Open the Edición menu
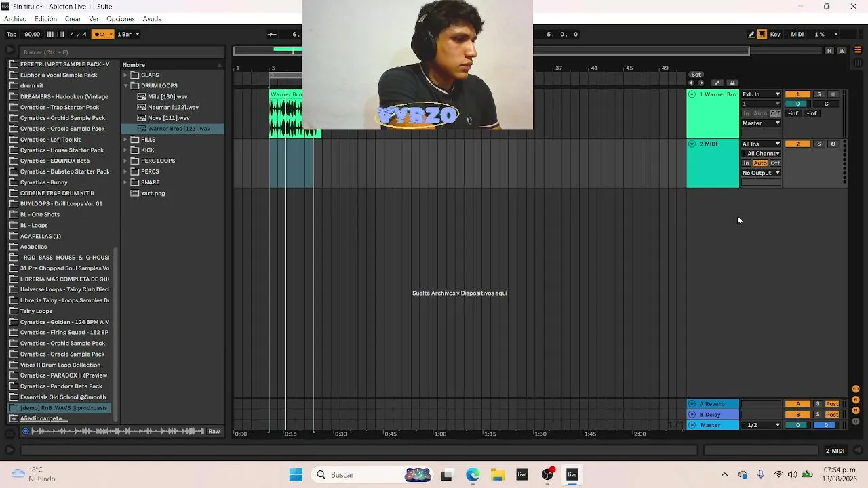 (45, 19)
